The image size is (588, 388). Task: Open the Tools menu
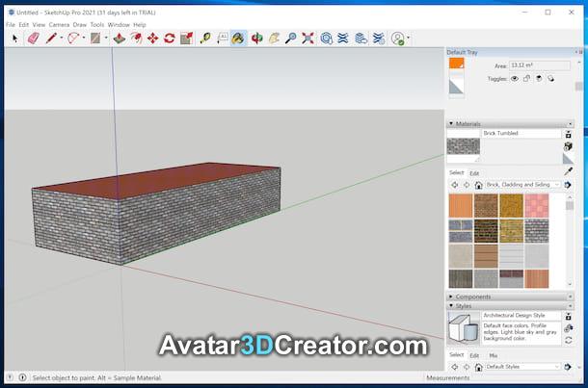click(x=96, y=25)
